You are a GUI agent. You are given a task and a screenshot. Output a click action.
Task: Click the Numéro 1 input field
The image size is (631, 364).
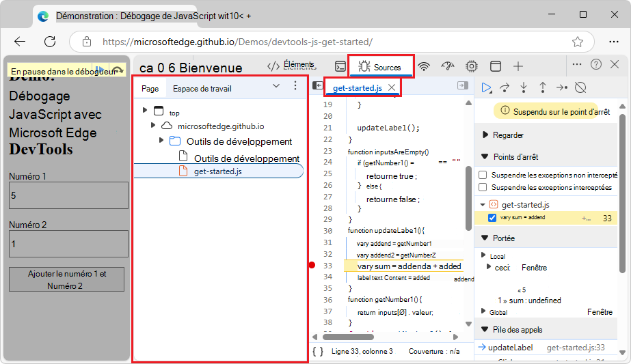[68, 195]
